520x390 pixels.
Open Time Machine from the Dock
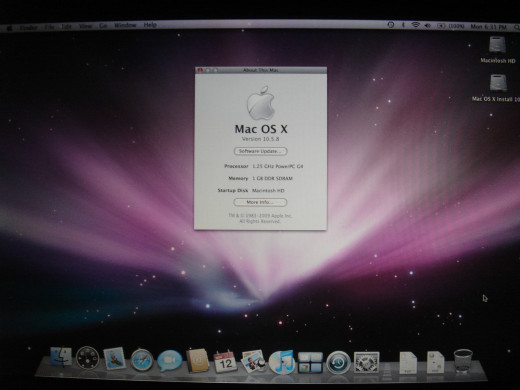[x=338, y=362]
